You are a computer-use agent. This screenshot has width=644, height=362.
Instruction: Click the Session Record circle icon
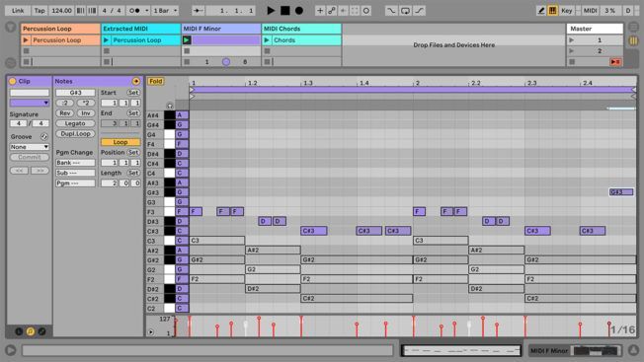(365, 11)
